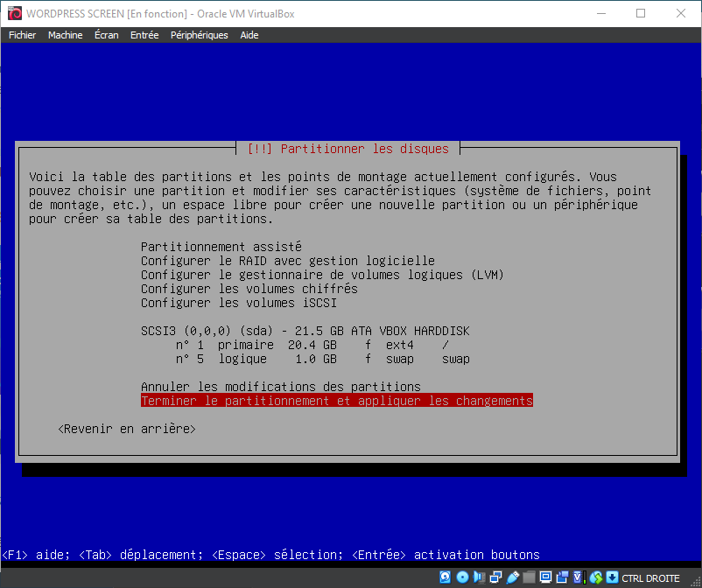The height and width of the screenshot is (588, 702).
Task: Click the audio speaker status icon
Action: coord(479,577)
